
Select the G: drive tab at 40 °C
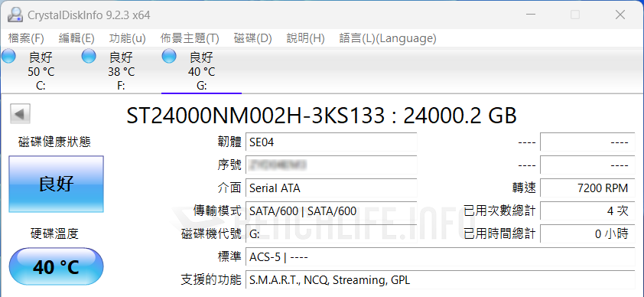201,70
